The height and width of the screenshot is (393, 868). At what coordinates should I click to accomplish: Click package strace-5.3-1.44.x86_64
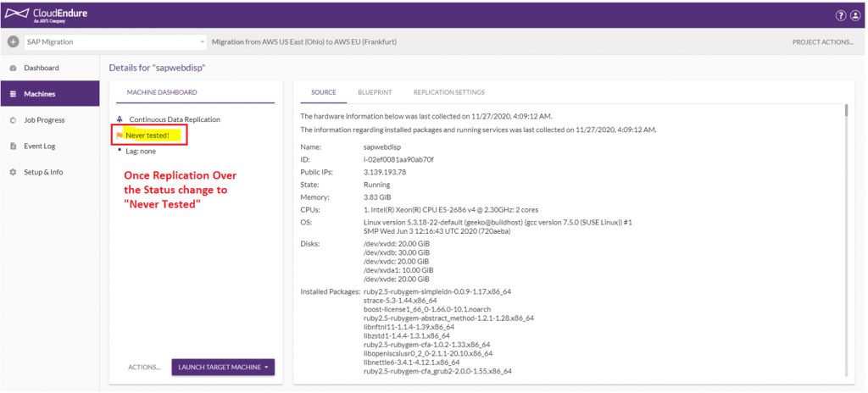tap(400, 301)
